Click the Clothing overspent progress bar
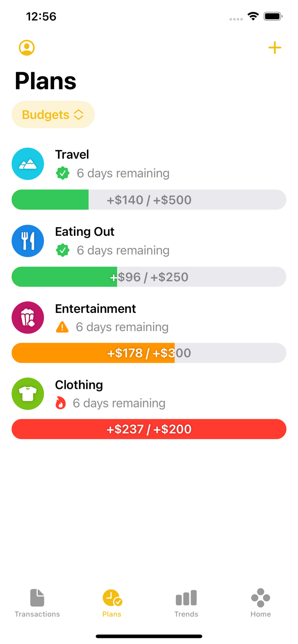 [x=149, y=429]
